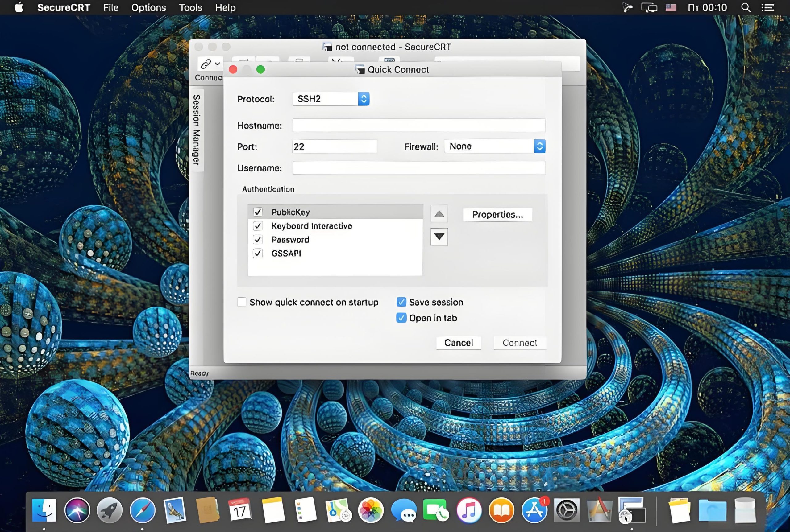Move authentication method down with arrow
Image resolution: width=790 pixels, height=532 pixels.
(x=439, y=237)
